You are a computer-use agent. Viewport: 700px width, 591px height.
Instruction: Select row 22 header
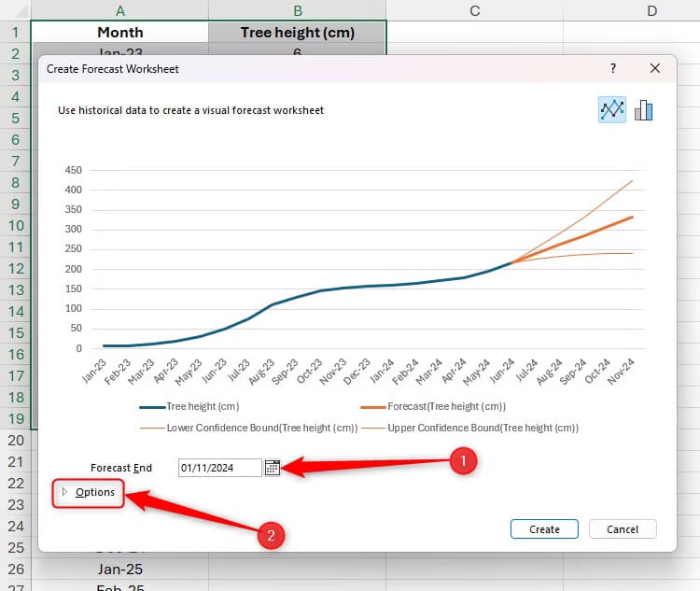click(x=15, y=484)
